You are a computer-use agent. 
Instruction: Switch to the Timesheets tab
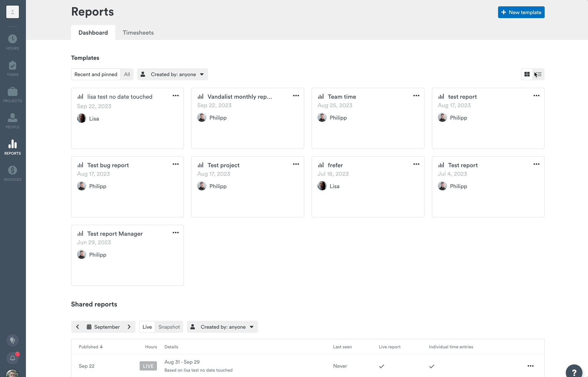click(x=138, y=33)
